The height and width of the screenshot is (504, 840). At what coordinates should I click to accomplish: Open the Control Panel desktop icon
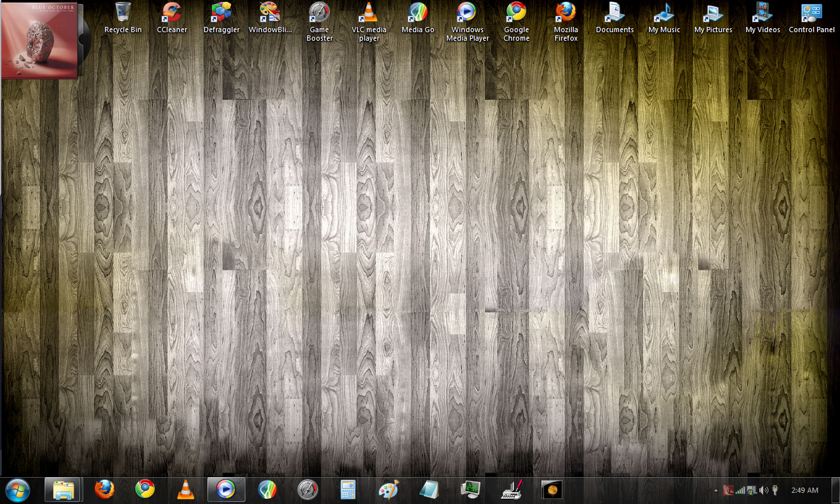pyautogui.click(x=812, y=18)
